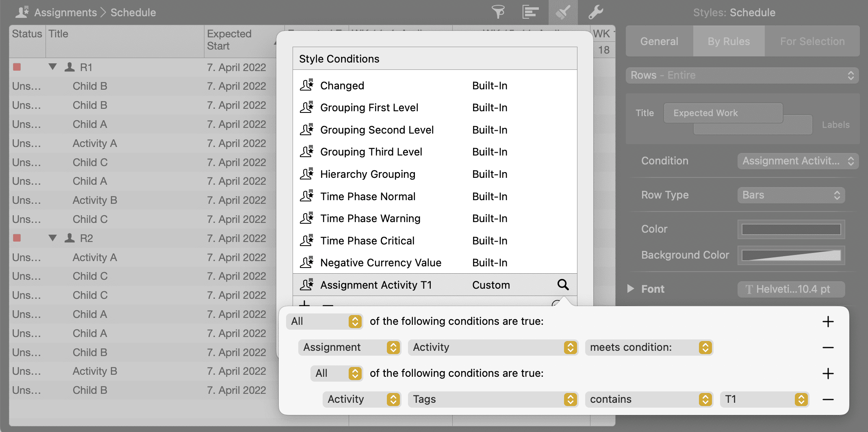Add a condition with the plus button
Screen dimensions: 868x432
tap(828, 322)
